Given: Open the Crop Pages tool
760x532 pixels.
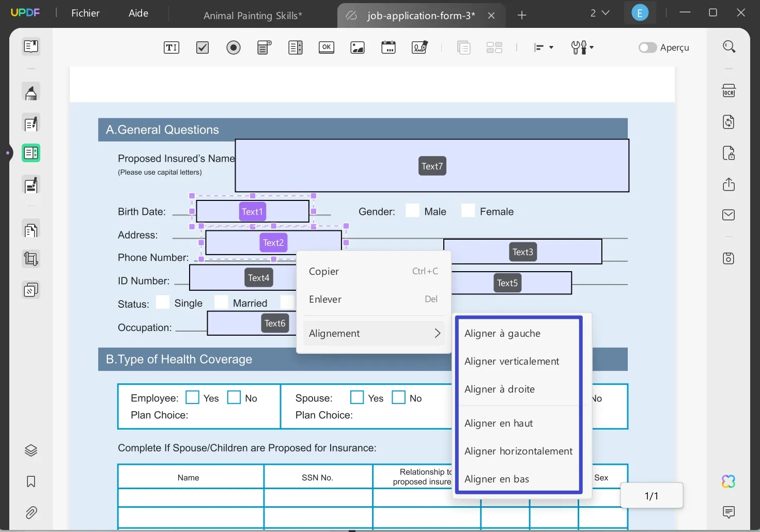Looking at the screenshot, I should (x=31, y=259).
